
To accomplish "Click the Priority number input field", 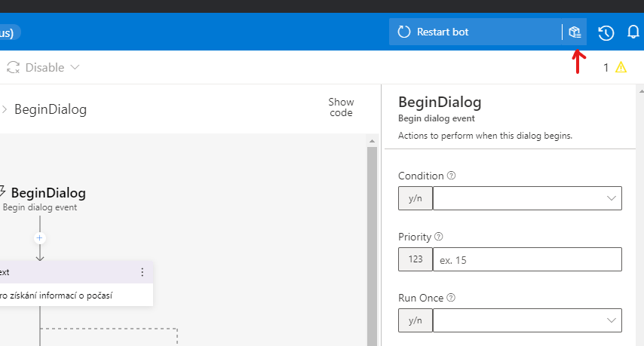I will [527, 259].
